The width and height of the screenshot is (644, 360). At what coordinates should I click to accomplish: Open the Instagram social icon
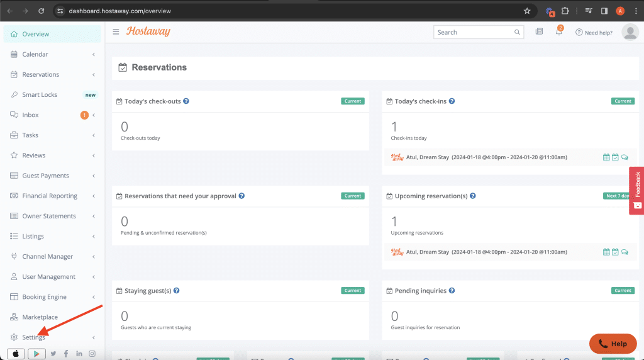92,354
